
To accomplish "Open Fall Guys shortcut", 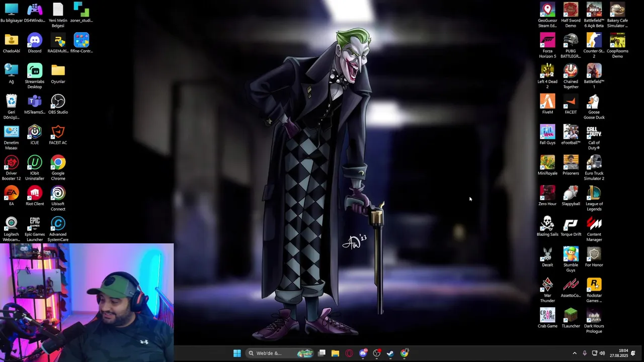I will [x=547, y=135].
